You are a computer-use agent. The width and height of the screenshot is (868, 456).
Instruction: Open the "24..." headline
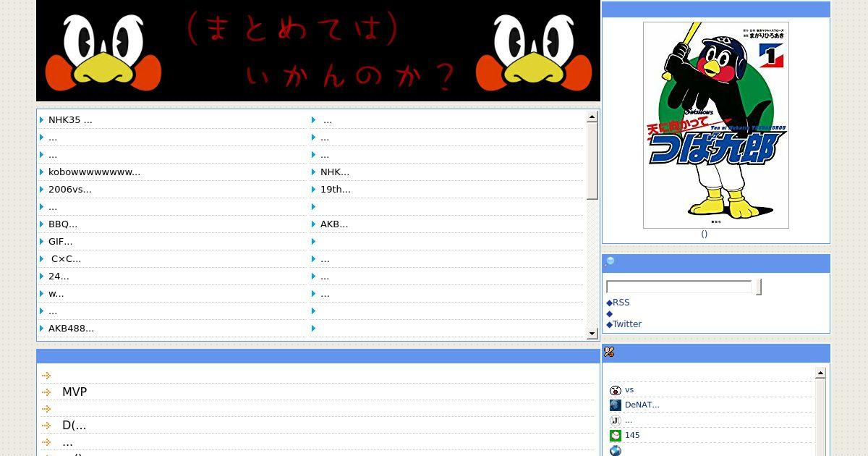59,276
